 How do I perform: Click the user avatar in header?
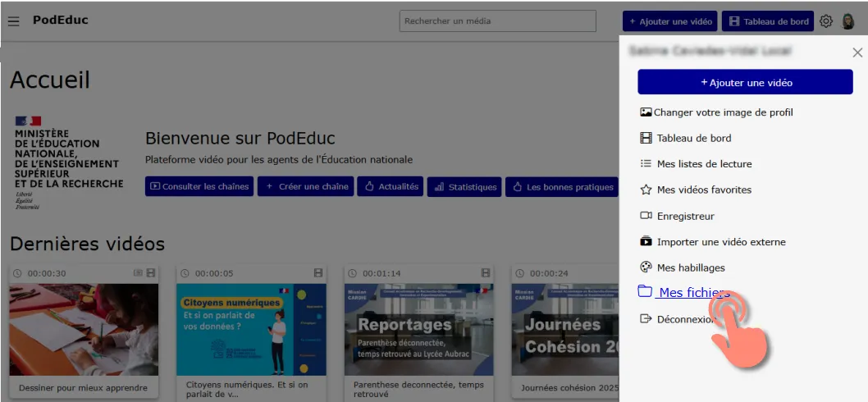[x=848, y=21]
